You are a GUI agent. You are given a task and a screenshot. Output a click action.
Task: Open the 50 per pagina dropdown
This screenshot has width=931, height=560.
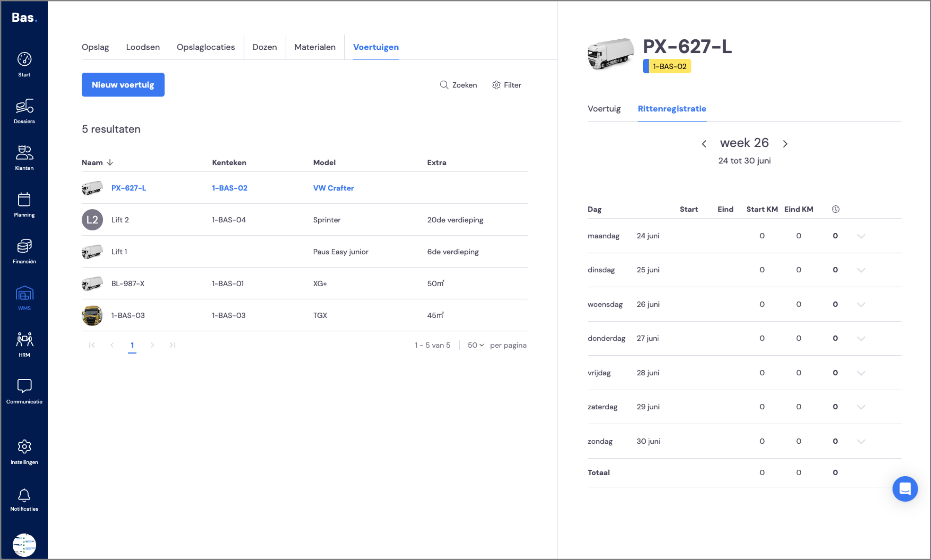click(x=476, y=345)
